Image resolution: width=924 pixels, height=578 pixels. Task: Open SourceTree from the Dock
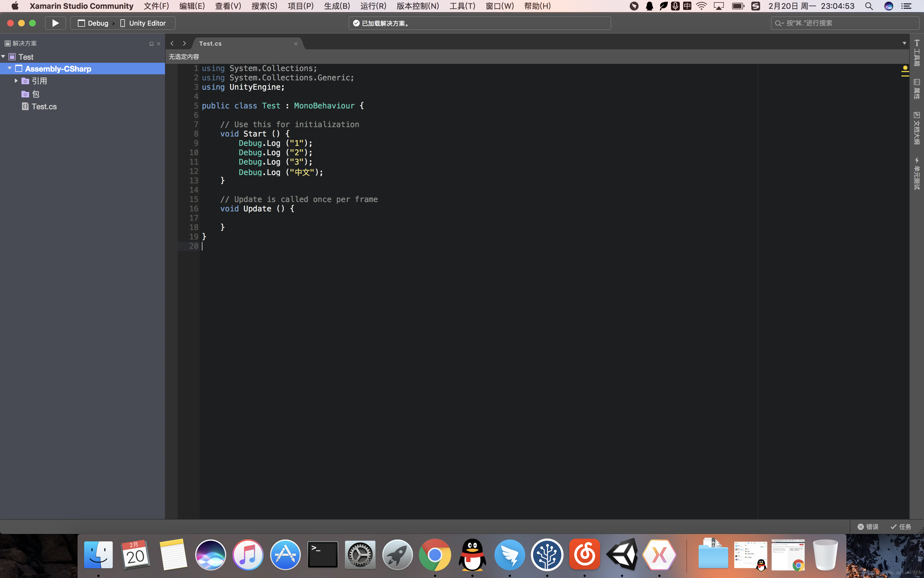(547, 555)
